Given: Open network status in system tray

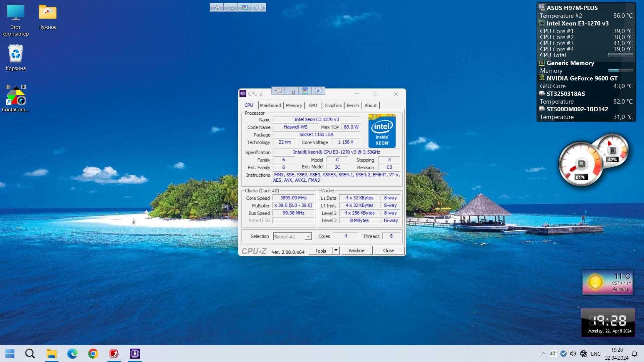Looking at the screenshot, I should 584,354.
